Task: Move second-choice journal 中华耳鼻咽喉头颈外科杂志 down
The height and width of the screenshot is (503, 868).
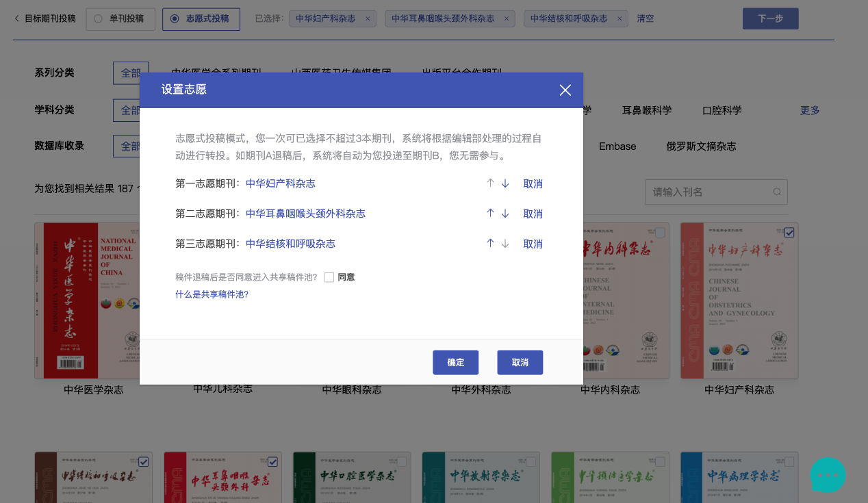Action: click(505, 214)
